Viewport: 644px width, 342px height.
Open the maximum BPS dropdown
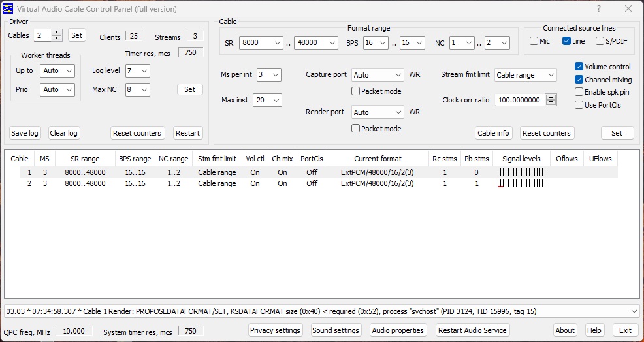tap(412, 42)
